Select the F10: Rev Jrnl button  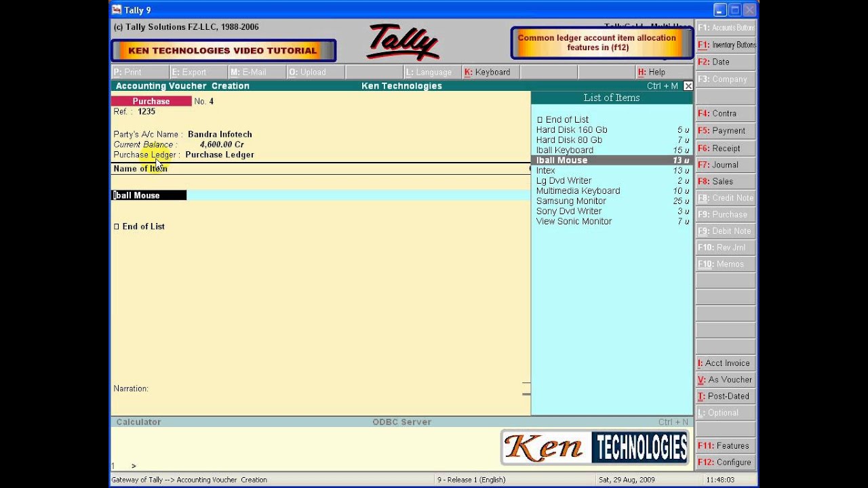pyautogui.click(x=726, y=247)
